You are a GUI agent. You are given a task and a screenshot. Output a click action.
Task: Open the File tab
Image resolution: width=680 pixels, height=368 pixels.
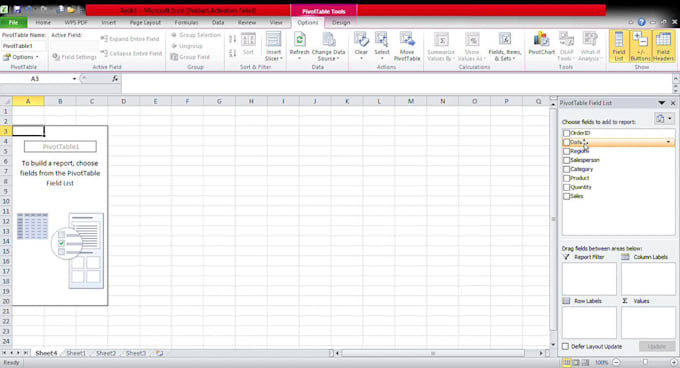(13, 22)
